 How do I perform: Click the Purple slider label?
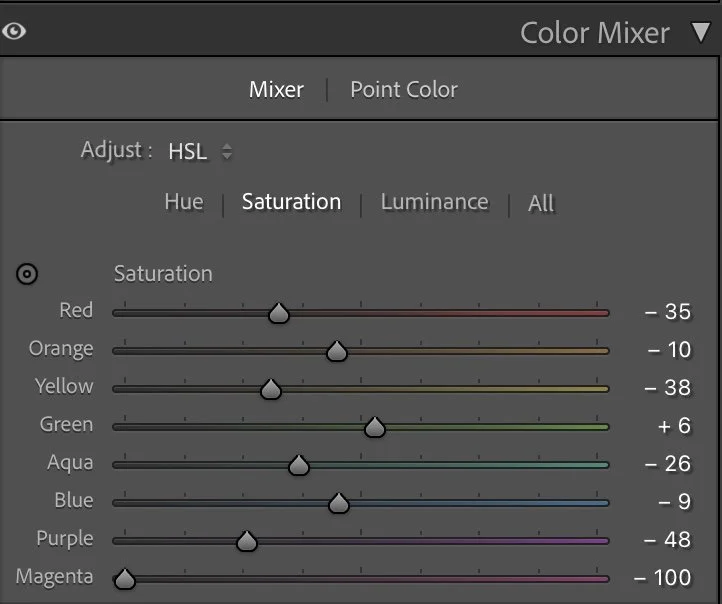point(65,539)
